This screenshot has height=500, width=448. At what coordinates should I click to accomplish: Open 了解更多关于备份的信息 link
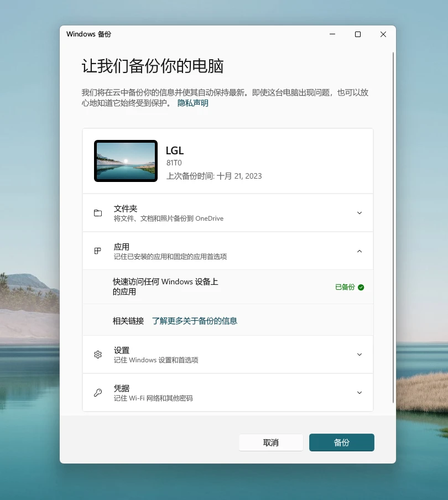pos(195,321)
